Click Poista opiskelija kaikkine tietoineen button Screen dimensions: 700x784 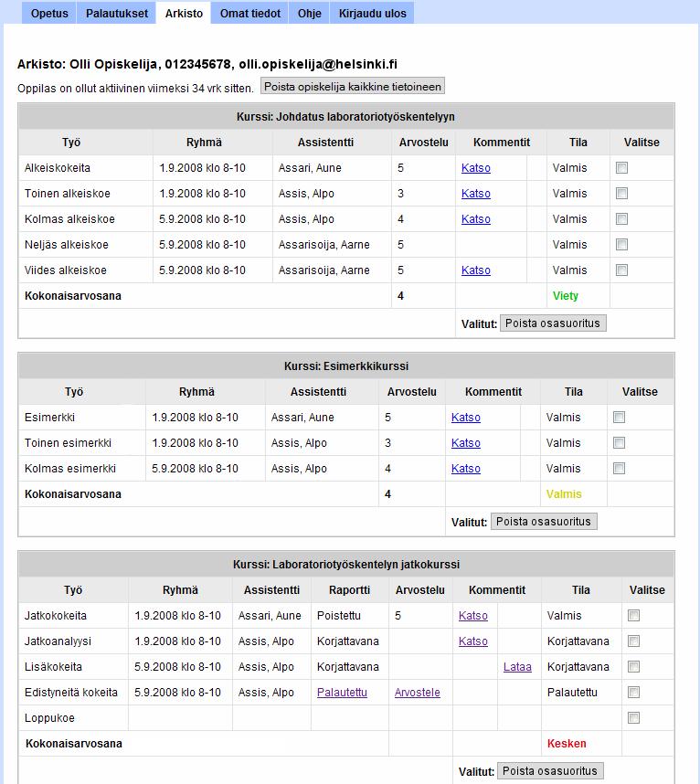pyautogui.click(x=353, y=87)
